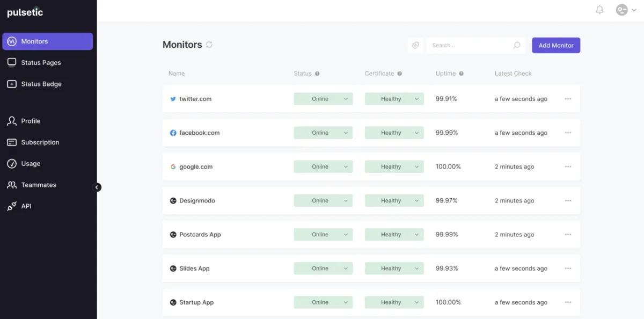The height and width of the screenshot is (319, 644).
Task: Open the notifications bell
Action: tap(599, 10)
